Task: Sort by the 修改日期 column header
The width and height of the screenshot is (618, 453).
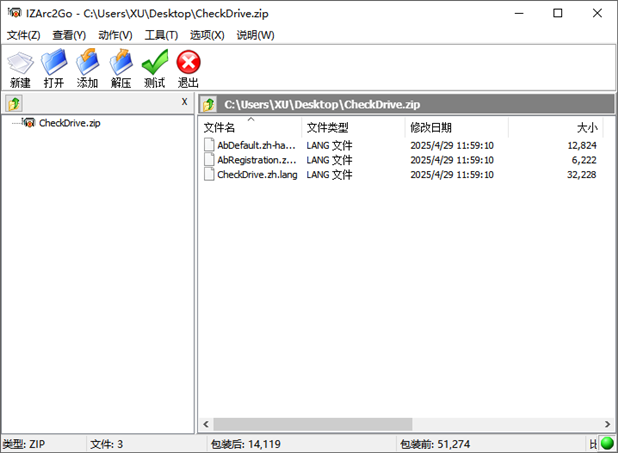Action: point(456,127)
